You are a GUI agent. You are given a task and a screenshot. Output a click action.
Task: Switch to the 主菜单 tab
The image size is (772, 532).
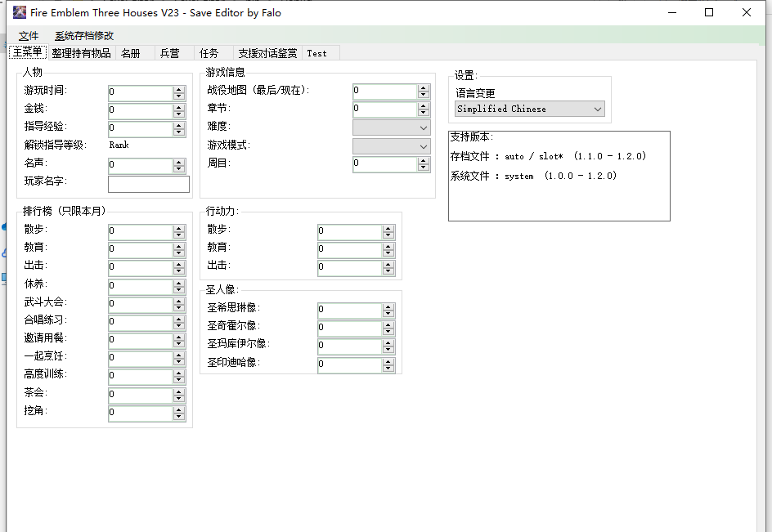pos(28,52)
